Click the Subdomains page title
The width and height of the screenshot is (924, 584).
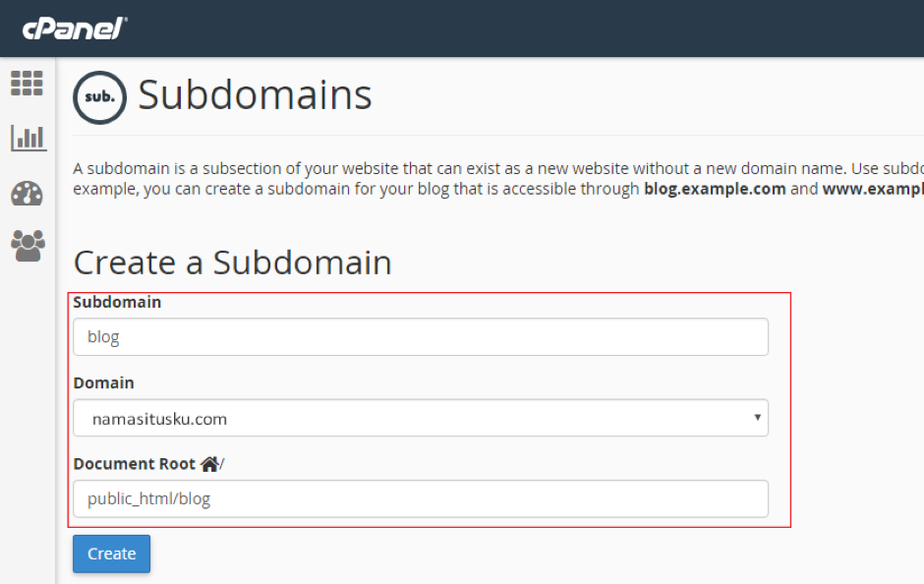254,94
